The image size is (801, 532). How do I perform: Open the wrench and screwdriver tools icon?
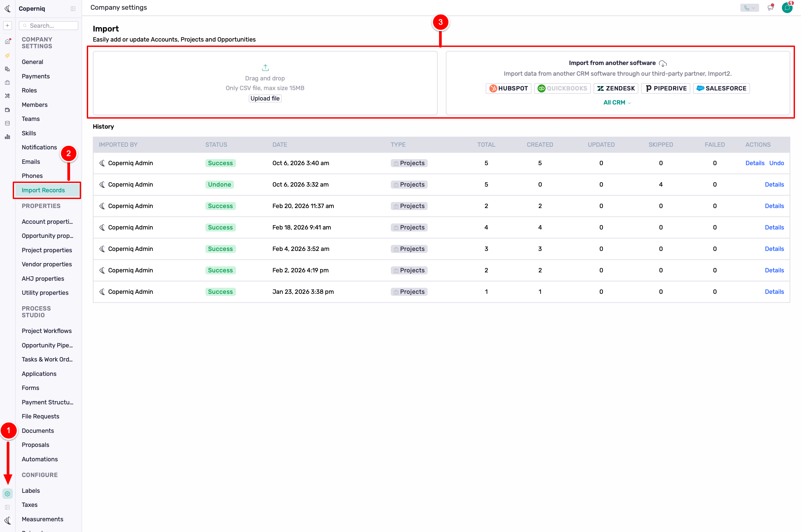point(7,96)
